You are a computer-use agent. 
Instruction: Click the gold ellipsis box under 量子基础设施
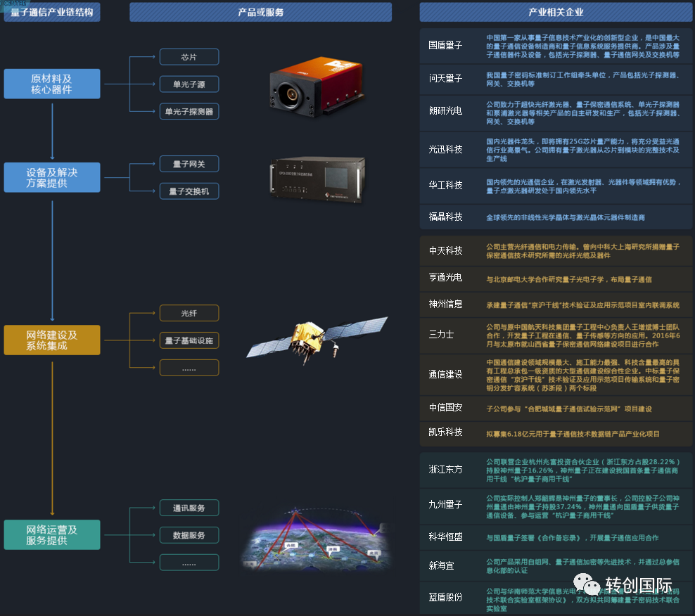189,368
